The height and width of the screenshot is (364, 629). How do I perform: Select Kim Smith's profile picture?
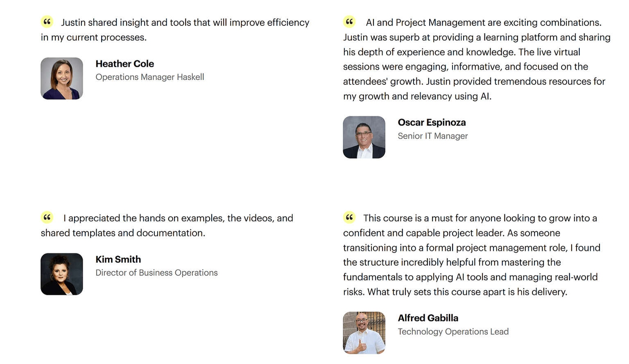click(62, 274)
